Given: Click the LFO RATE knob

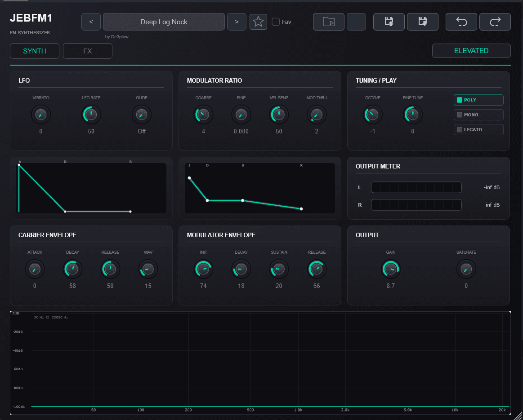Looking at the screenshot, I should click(x=91, y=115).
